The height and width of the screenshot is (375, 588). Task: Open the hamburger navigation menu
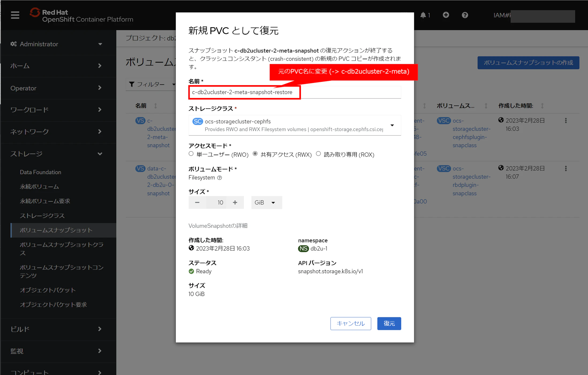(x=15, y=15)
